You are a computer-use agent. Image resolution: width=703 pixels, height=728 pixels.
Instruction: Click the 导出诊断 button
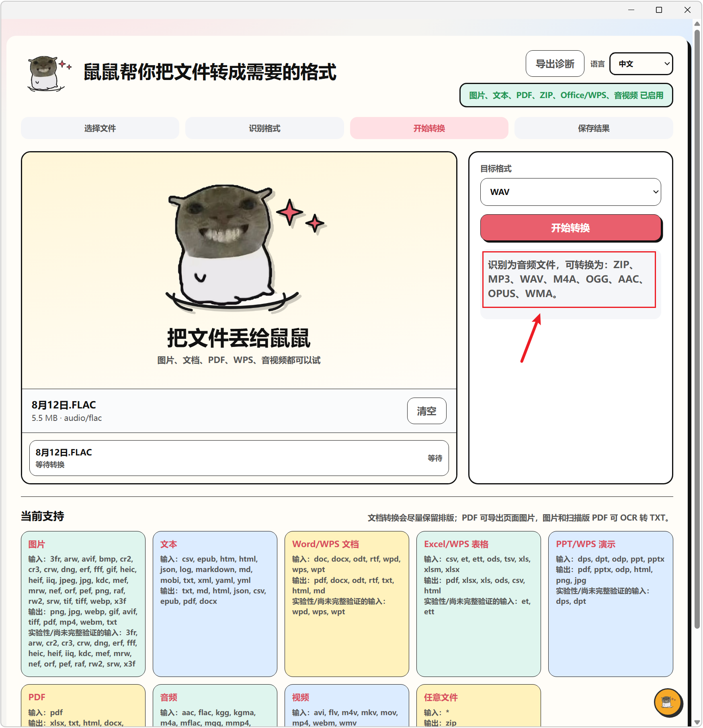click(x=555, y=64)
